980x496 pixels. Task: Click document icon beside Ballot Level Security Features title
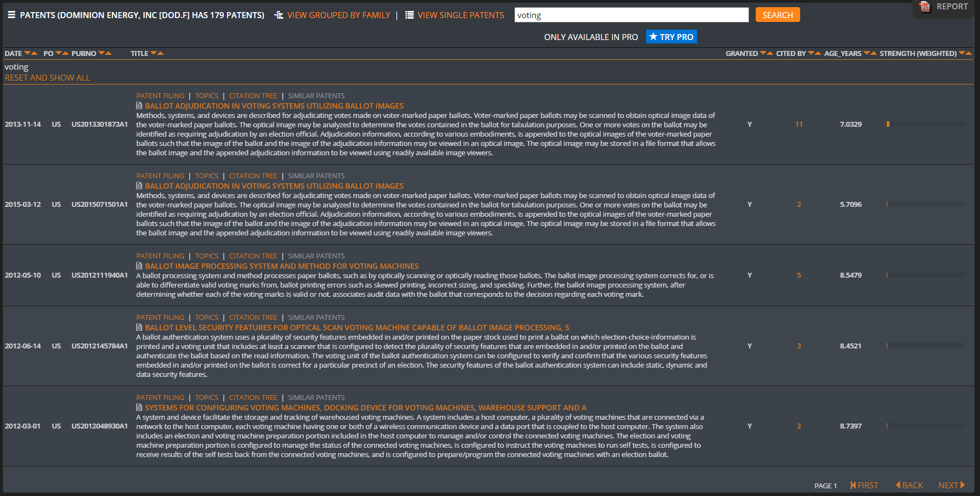click(139, 327)
